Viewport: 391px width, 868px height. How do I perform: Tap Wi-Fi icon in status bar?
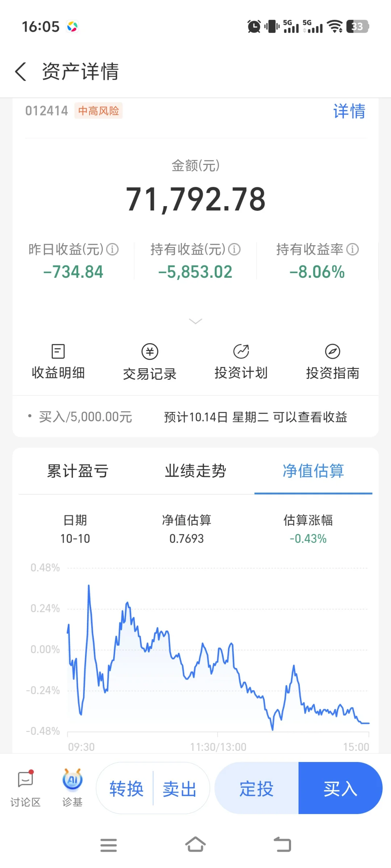(335, 26)
